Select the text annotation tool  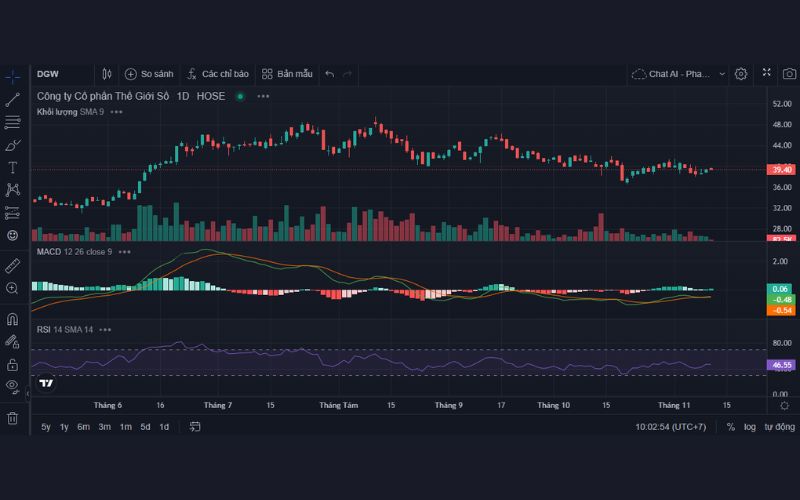(x=13, y=167)
